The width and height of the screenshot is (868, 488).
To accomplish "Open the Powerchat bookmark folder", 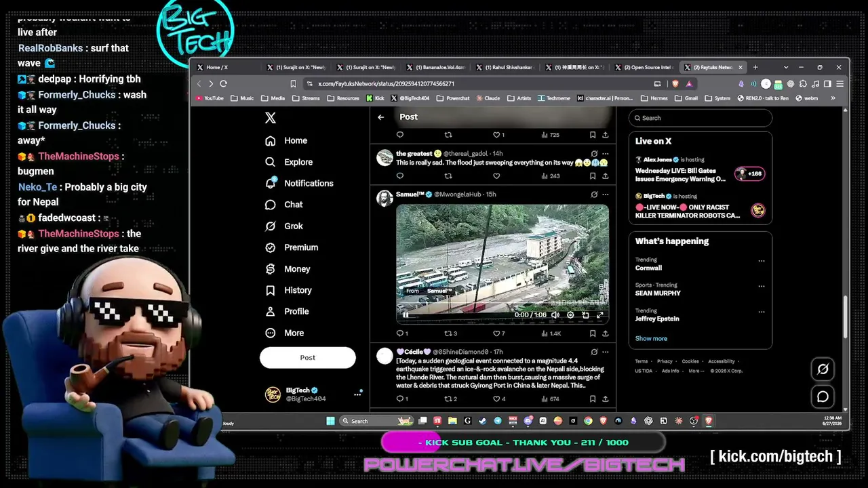I will pos(453,98).
